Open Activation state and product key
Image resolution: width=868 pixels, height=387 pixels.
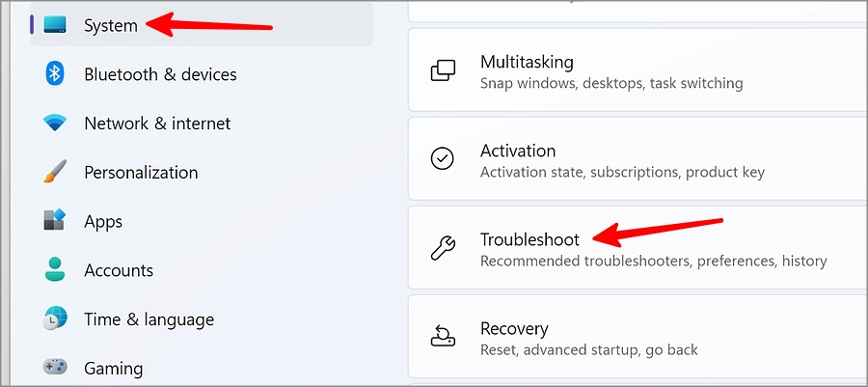pos(637,159)
